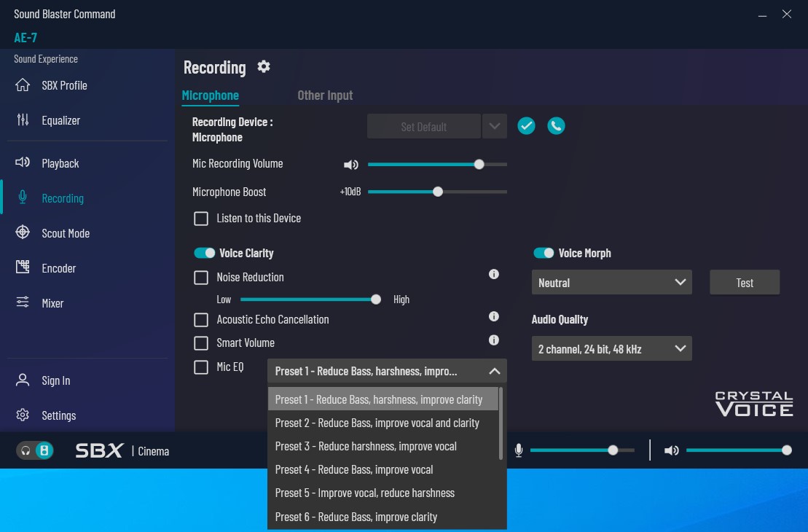
Task: Open the Audio Quality dropdown
Action: [612, 349]
